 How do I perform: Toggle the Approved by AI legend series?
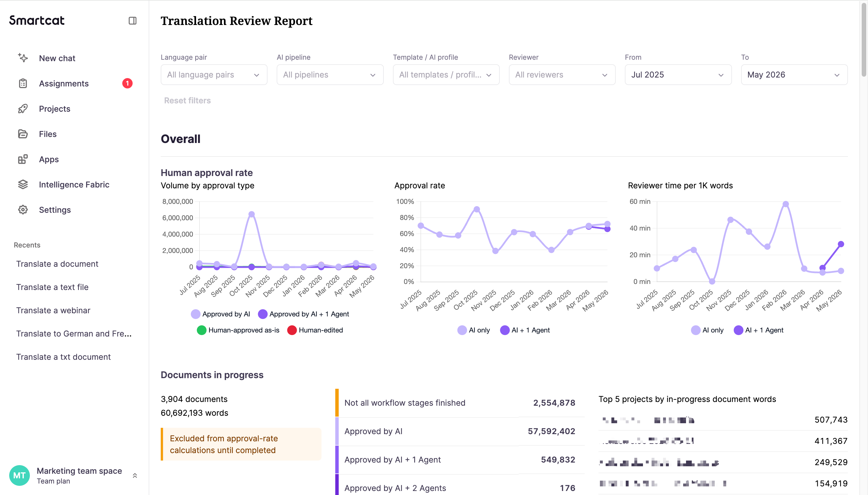pyautogui.click(x=220, y=314)
